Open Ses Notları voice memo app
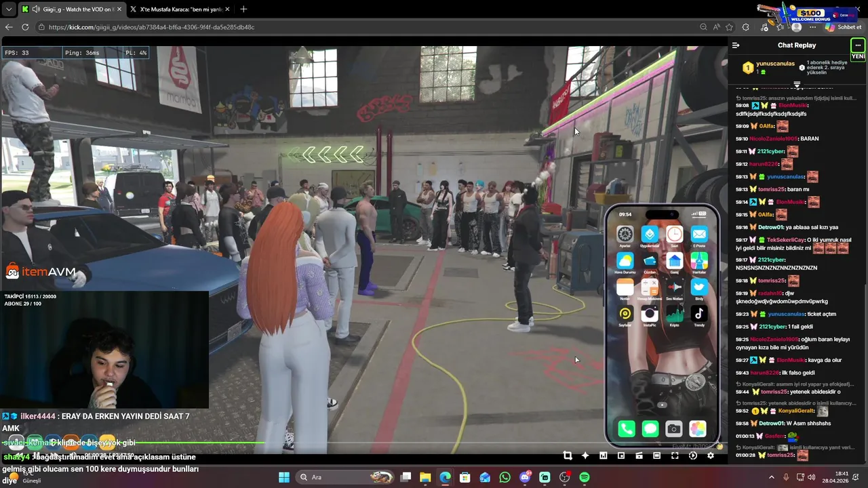The image size is (868, 488). tap(675, 287)
